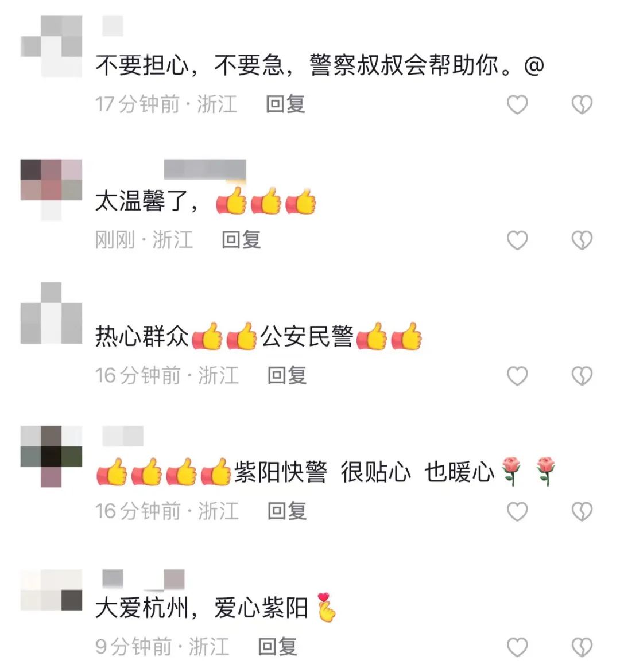Open avatar of 紫阳快警 commenter
620x672 pixels.
point(51,456)
